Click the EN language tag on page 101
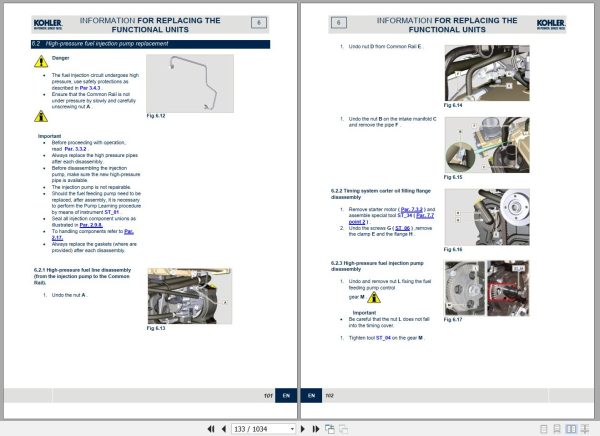 (x=286, y=396)
